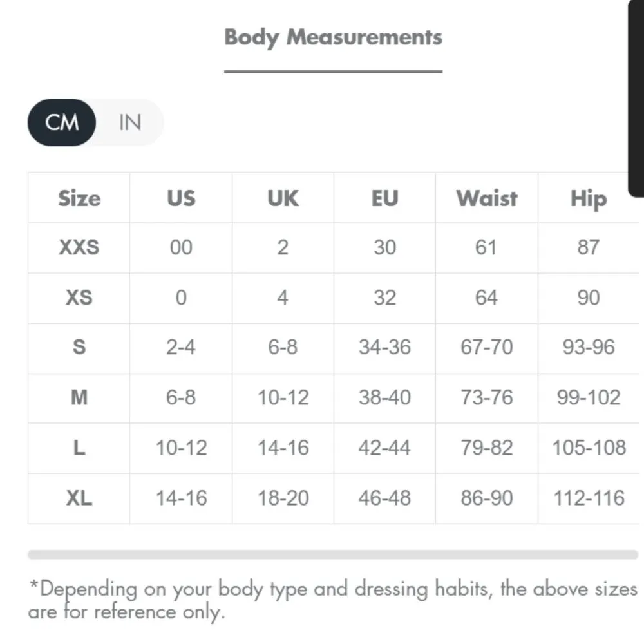644x644 pixels.
Task: Click the dark vertical scrollbar at right edge
Action: pos(636,97)
